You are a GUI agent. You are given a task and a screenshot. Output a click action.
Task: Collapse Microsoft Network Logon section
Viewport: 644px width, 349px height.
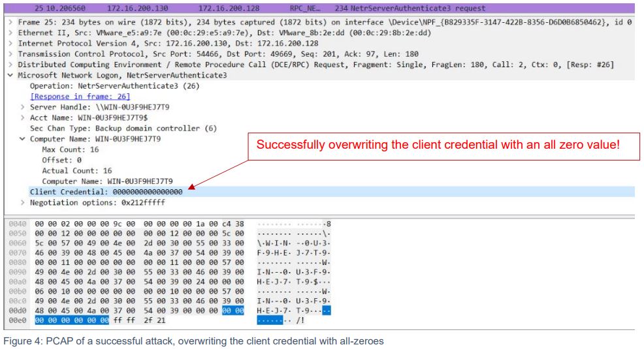(x=10, y=76)
